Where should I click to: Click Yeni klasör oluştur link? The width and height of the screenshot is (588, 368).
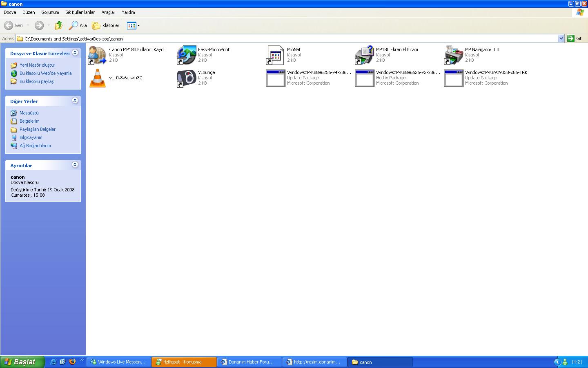37,65
